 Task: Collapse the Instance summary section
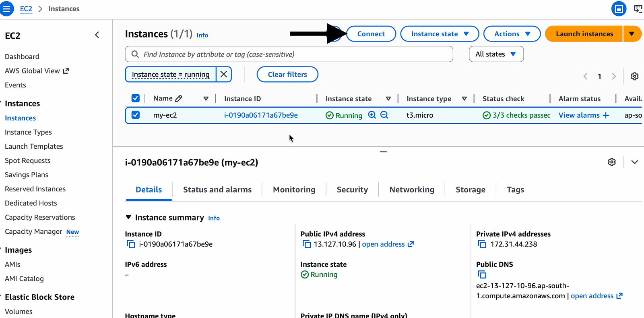click(128, 218)
